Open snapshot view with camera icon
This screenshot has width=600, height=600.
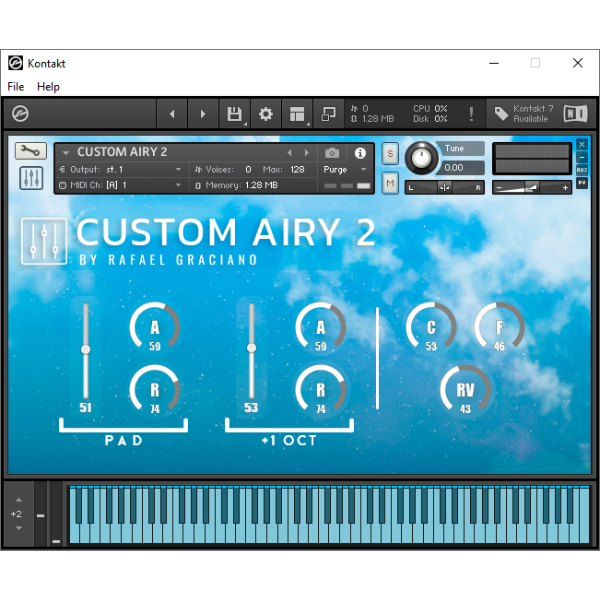click(332, 153)
